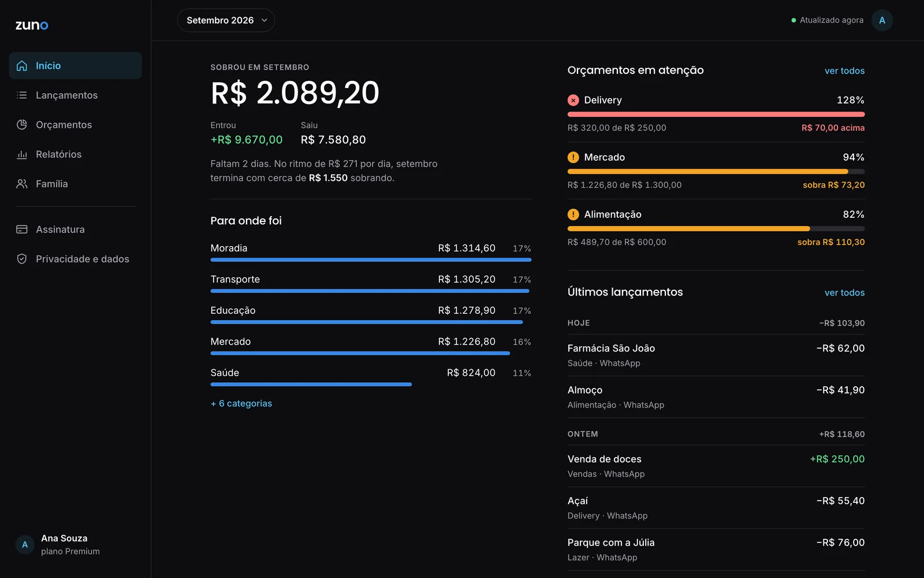Click the Delivery over-budget red icon
This screenshot has width=924, height=578.
coord(573,100)
